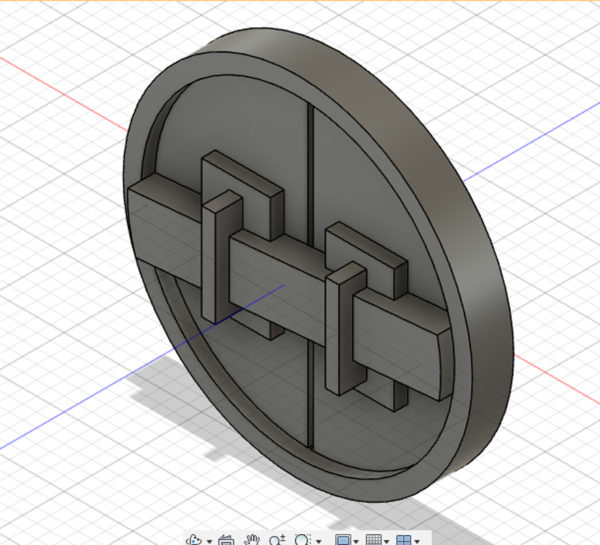Select the Pan hand tool
Screen dimensions: 600x545
(252, 540)
